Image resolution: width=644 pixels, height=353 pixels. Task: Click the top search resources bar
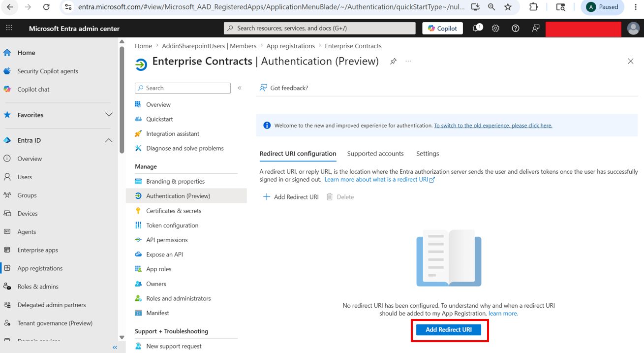(x=320, y=28)
